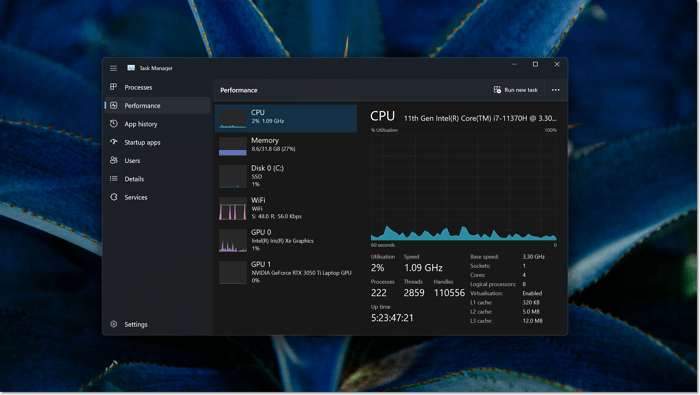Click the App history clock icon
The width and height of the screenshot is (700, 395).
(114, 124)
